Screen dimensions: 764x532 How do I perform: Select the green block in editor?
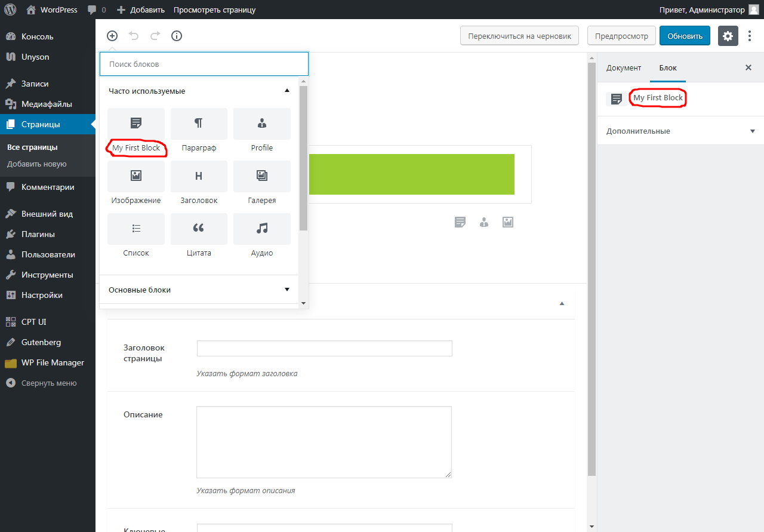[x=411, y=174]
